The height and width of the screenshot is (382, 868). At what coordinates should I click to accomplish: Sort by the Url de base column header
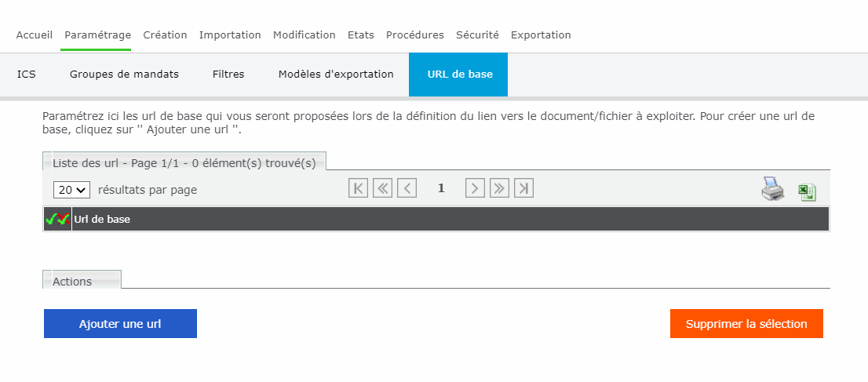pos(102,220)
